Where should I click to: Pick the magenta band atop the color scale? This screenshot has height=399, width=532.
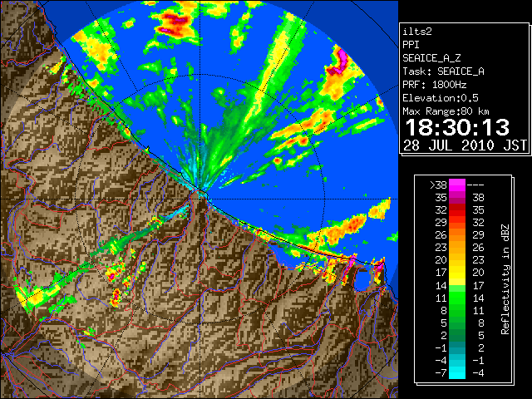click(457, 185)
